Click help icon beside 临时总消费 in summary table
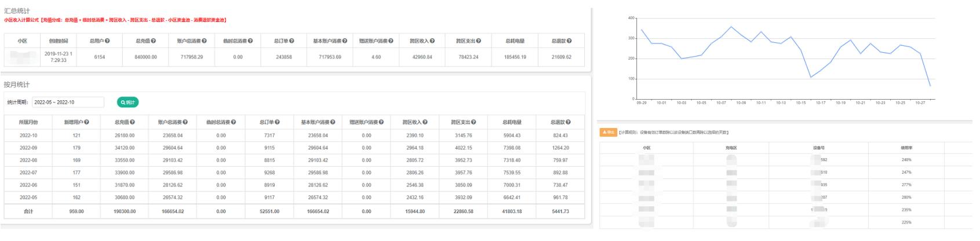 click(250, 41)
